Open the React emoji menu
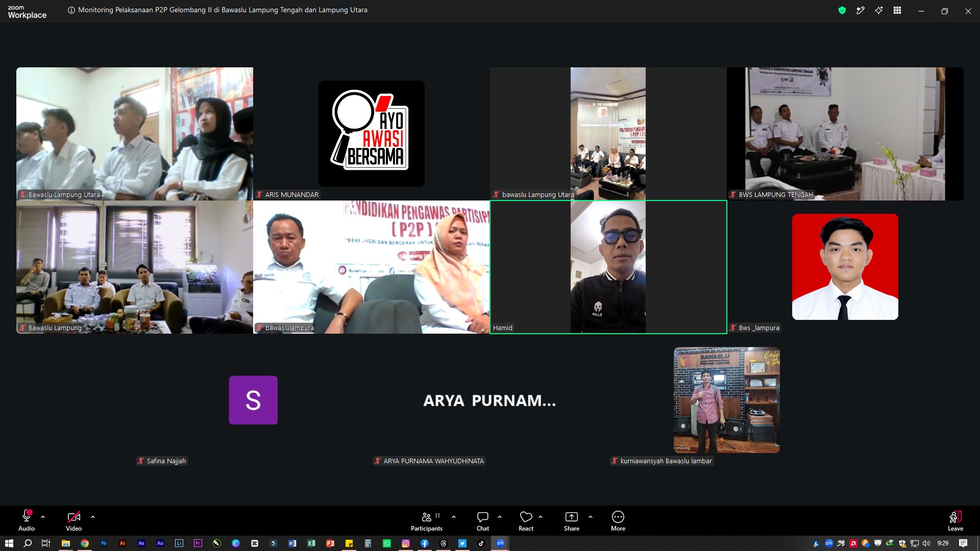Image resolution: width=980 pixels, height=551 pixels. [x=526, y=521]
